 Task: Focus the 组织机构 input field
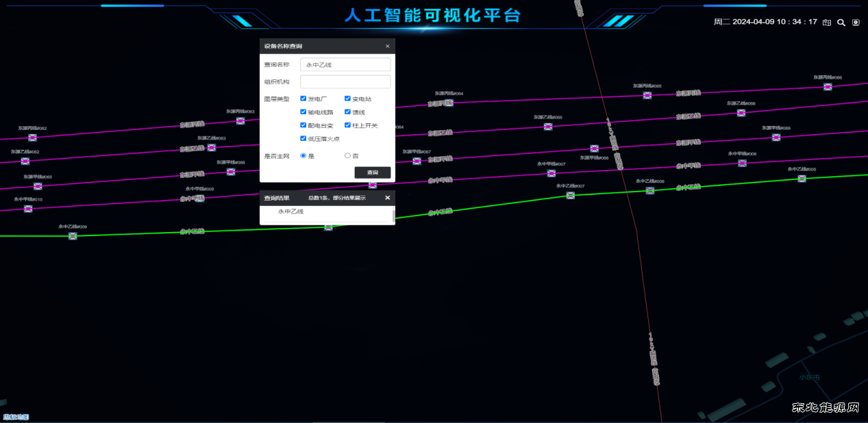coord(345,82)
